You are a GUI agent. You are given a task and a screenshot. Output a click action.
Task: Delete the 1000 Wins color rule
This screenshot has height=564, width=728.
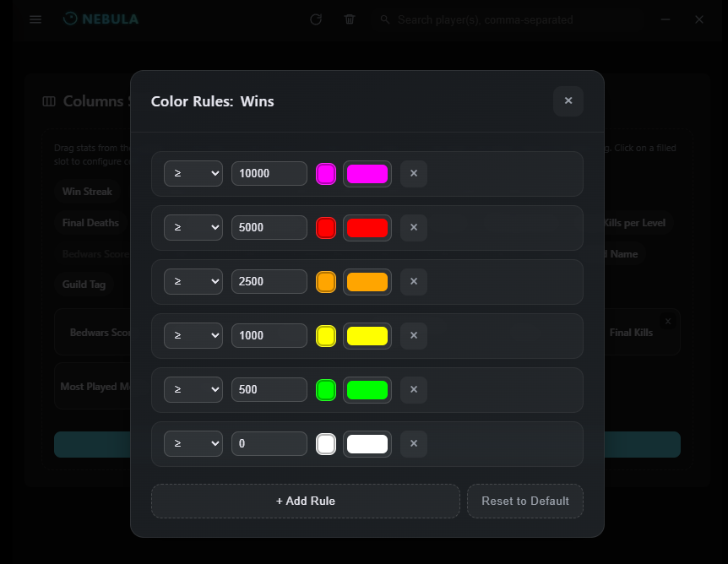413,335
